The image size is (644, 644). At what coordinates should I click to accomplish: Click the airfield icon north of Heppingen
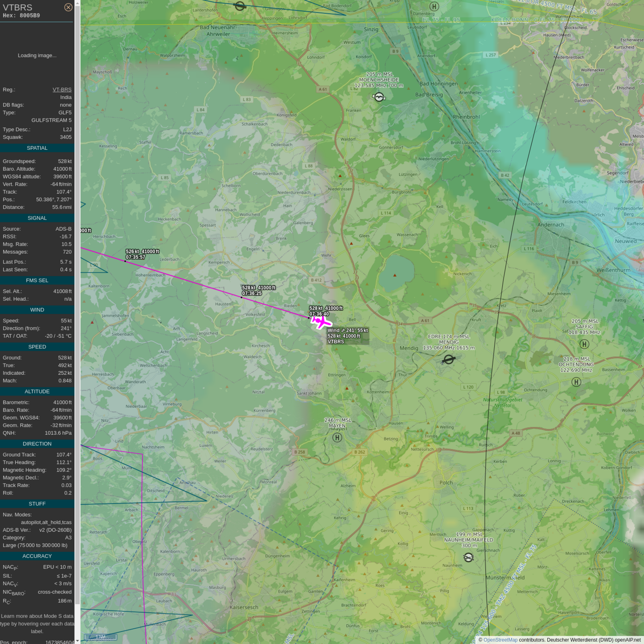click(240, 6)
